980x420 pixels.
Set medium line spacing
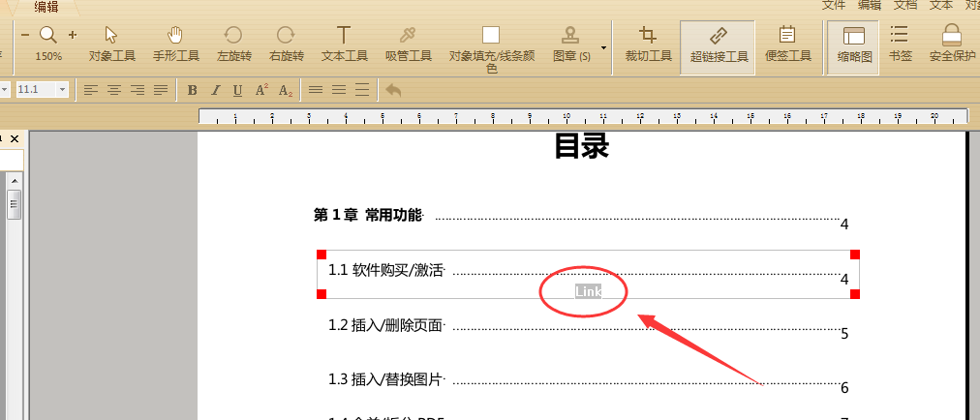pyautogui.click(x=339, y=90)
